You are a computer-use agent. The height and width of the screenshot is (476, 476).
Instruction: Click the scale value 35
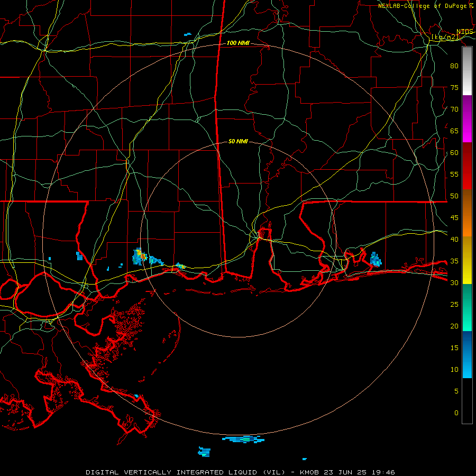(454, 261)
